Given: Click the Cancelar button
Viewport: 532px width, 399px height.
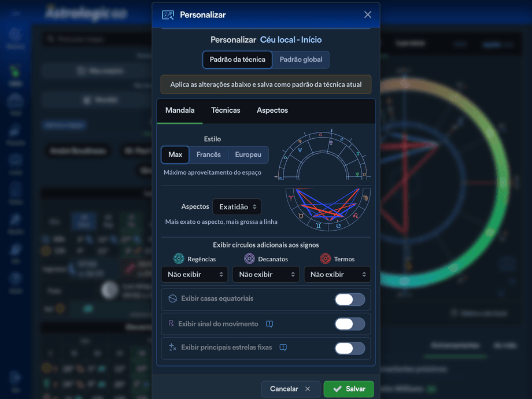Looking at the screenshot, I should point(290,389).
